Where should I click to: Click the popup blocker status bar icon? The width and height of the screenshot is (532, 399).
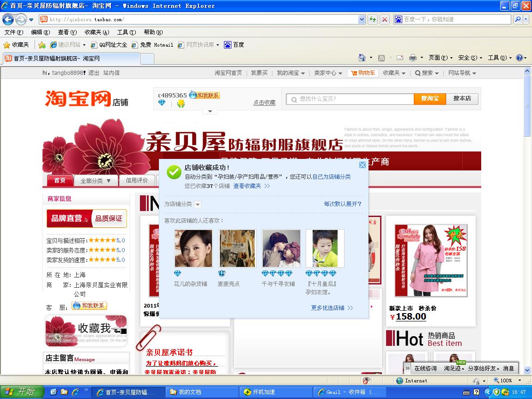pos(366,381)
